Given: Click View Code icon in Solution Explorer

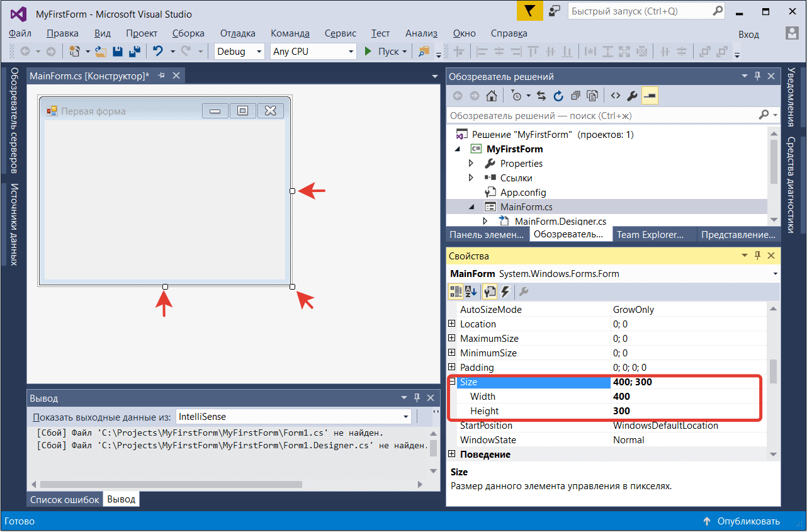Looking at the screenshot, I should 616,96.
